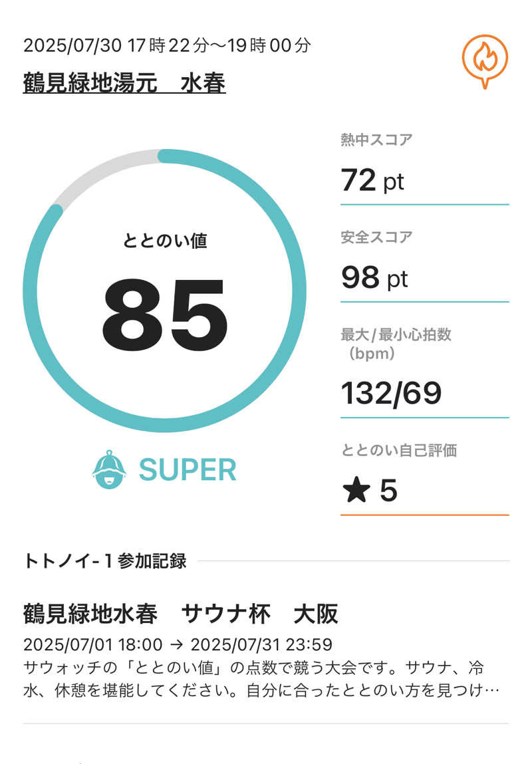Select the 熱中スコア 72 pt value

(x=372, y=180)
